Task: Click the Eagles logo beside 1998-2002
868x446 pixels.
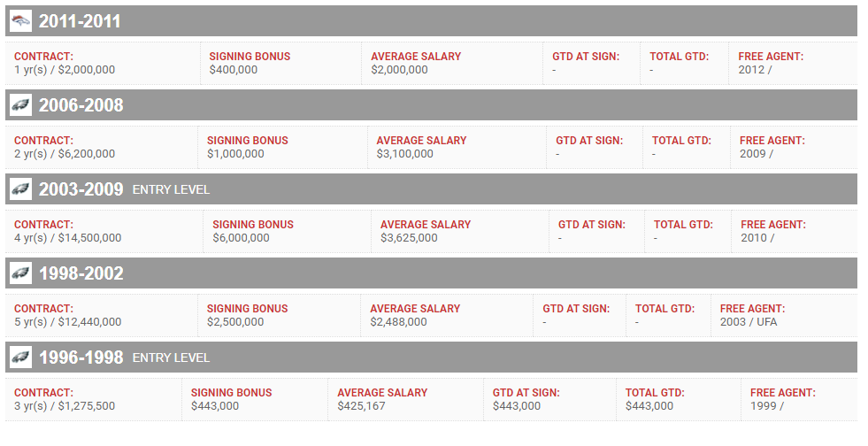Action: [x=21, y=273]
